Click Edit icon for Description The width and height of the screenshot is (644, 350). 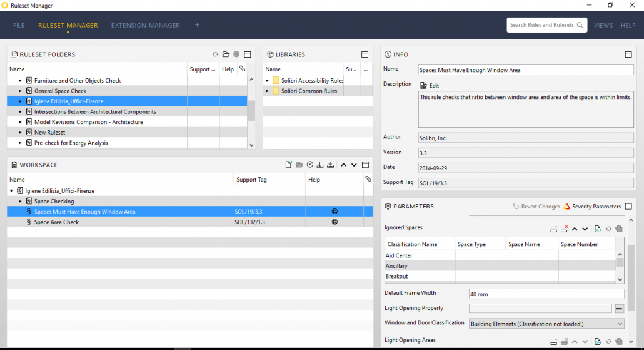(x=423, y=86)
